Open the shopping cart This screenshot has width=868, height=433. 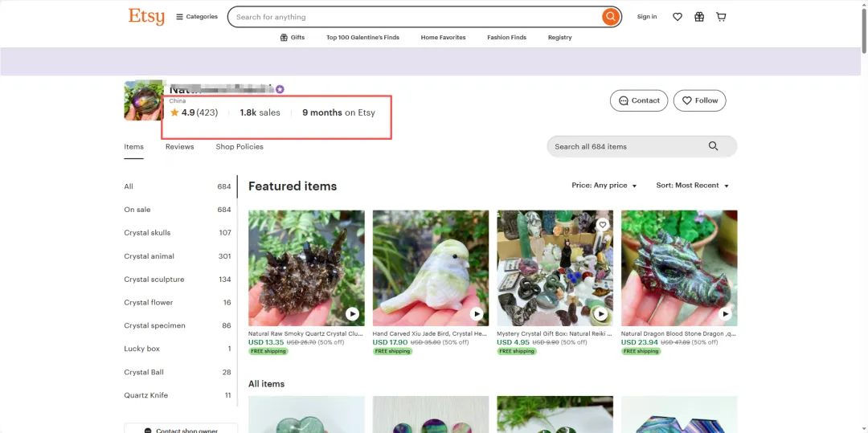(721, 17)
